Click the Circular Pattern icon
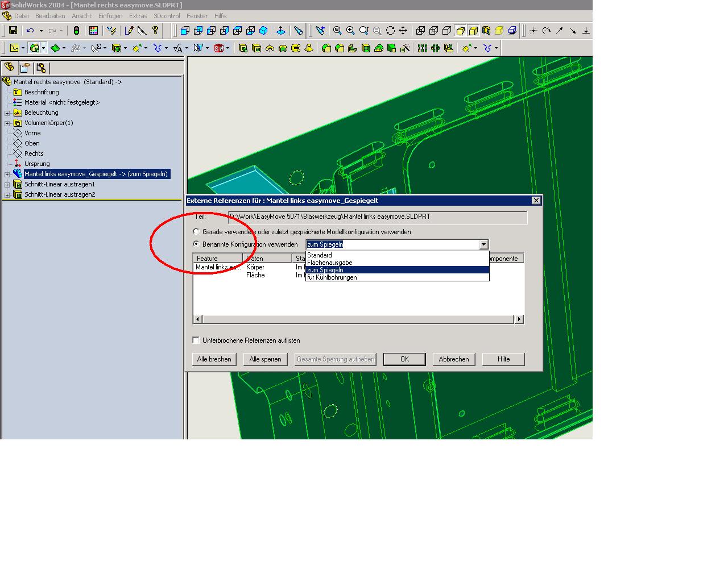This screenshot has height=582, width=728. click(x=436, y=48)
